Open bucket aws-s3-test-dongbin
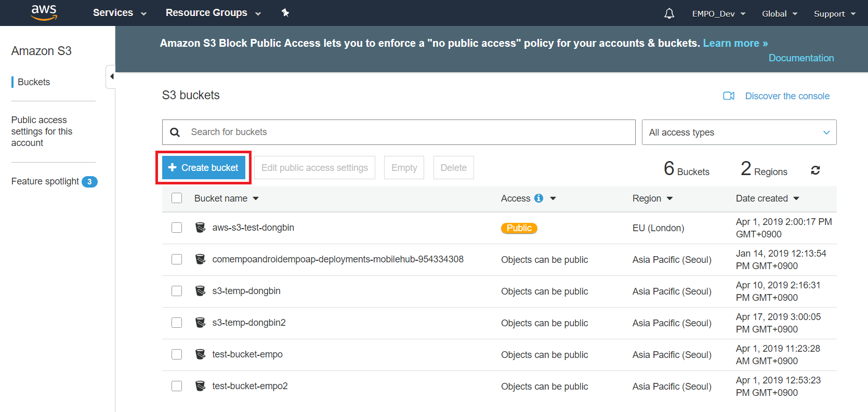Viewport: 868px width, 412px height. click(x=253, y=228)
